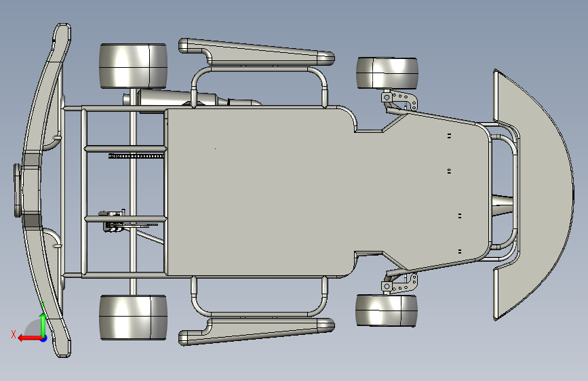Click the red X axis arrow of the triad
The height and width of the screenshot is (381, 588).
(x=29, y=338)
